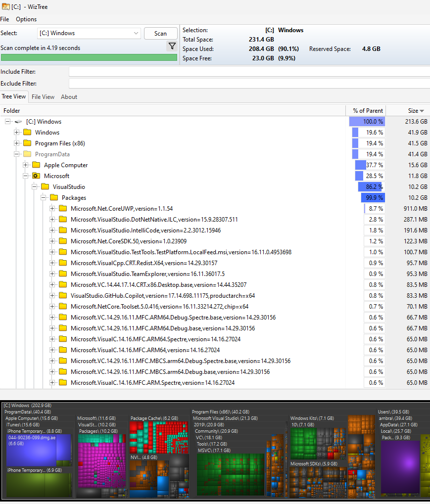
Task: Select Microsoft.VisualCpp.CRT.Redist.X64 row
Action: tap(144, 263)
